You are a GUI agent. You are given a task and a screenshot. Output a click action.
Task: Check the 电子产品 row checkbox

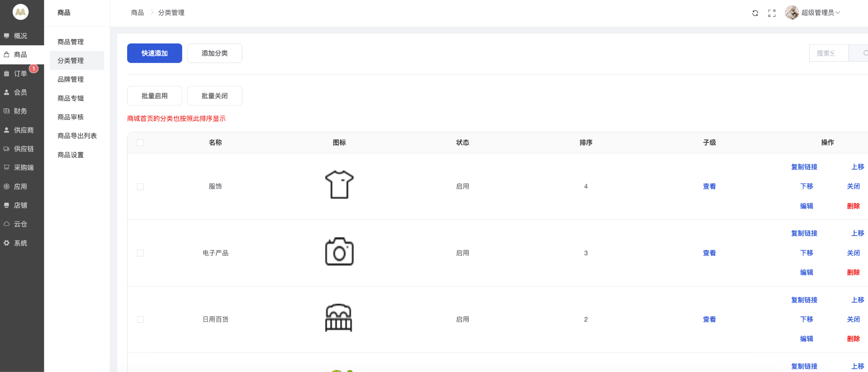coord(141,253)
